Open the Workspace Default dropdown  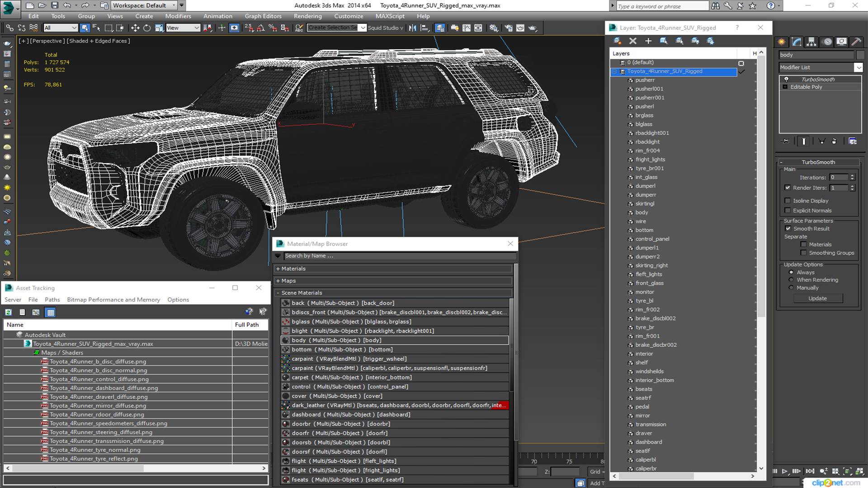(x=144, y=5)
